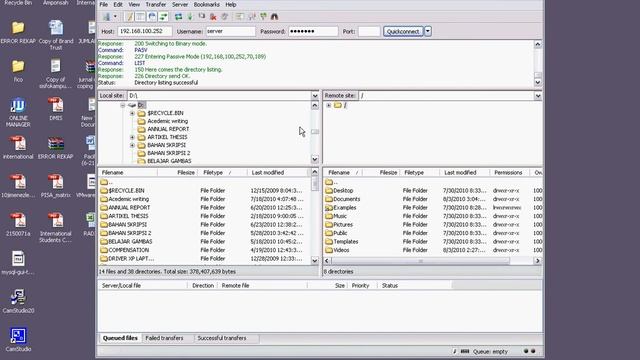Open the Transfer menu

point(156,4)
